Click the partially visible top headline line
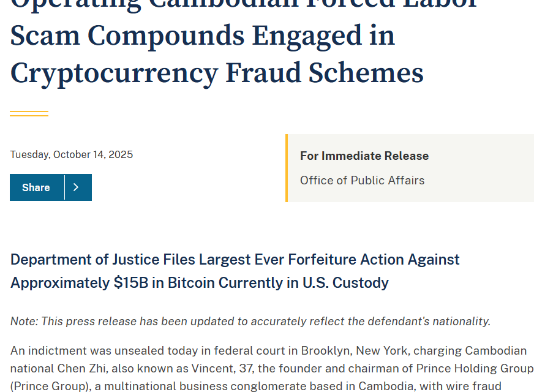Screen dimensions: 534x392 point(244,5)
